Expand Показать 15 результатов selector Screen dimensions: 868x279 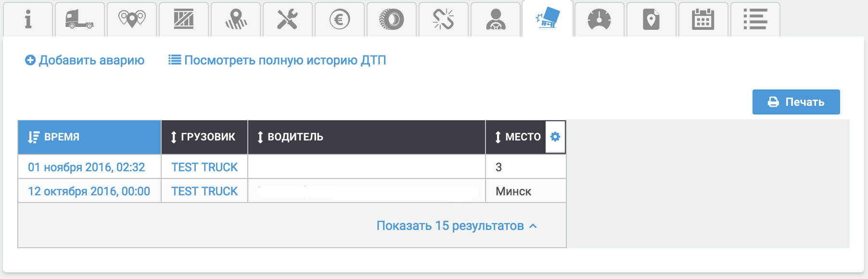point(456,226)
